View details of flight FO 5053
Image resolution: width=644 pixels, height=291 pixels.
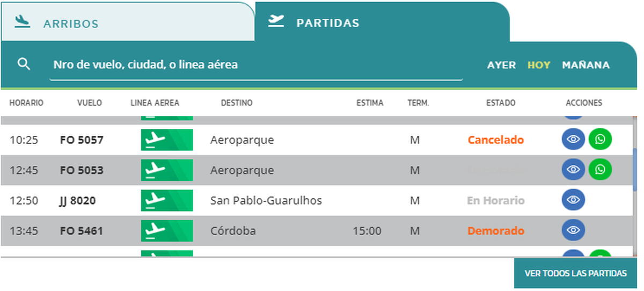(573, 170)
